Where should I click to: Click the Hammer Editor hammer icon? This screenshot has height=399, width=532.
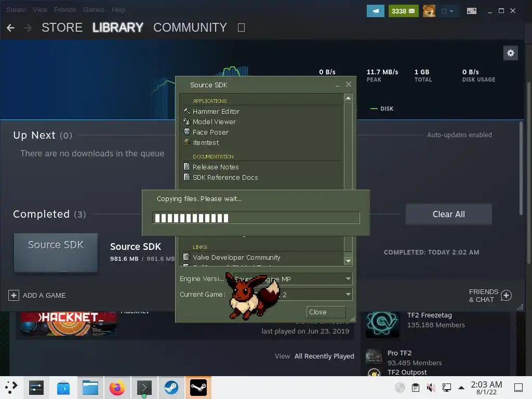point(187,111)
